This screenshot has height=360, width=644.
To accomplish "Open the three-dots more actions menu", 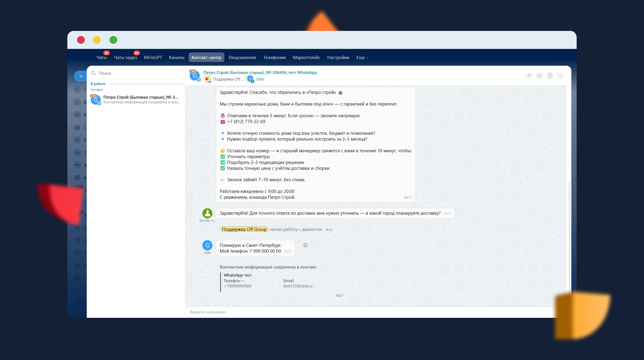I will 560,75.
